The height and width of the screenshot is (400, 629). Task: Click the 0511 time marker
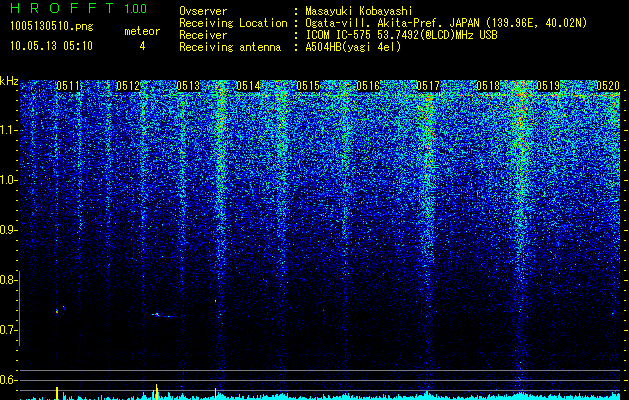click(68, 86)
